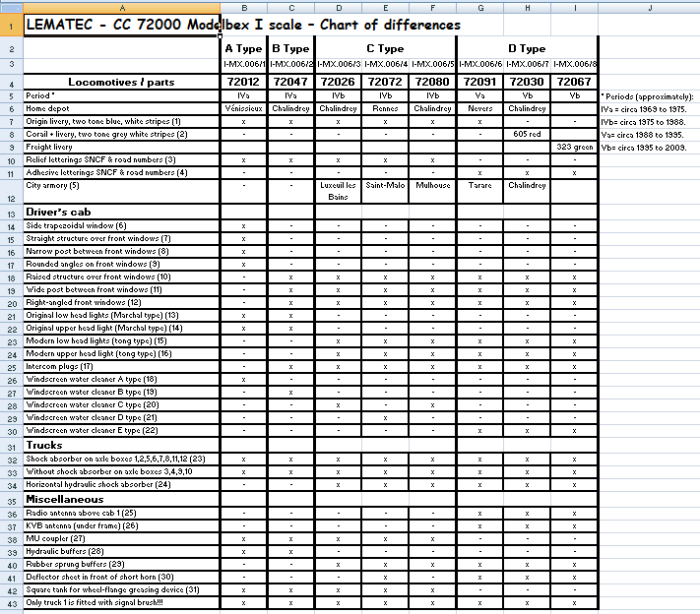Viewport: 700px width, 614px height.
Task: Click the '* Periods (approximately):' note
Action: click(647, 96)
